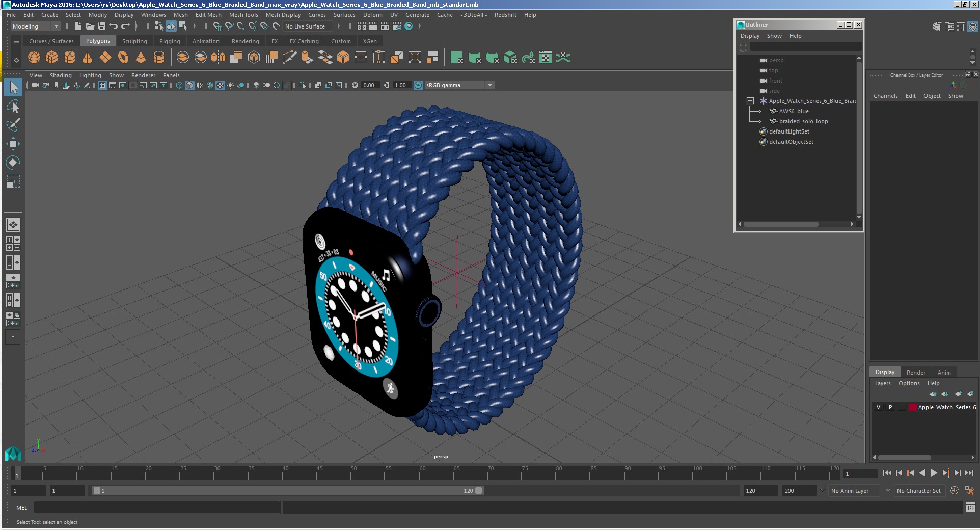The width and height of the screenshot is (980, 530).
Task: Go to start of playback range
Action: coord(887,473)
